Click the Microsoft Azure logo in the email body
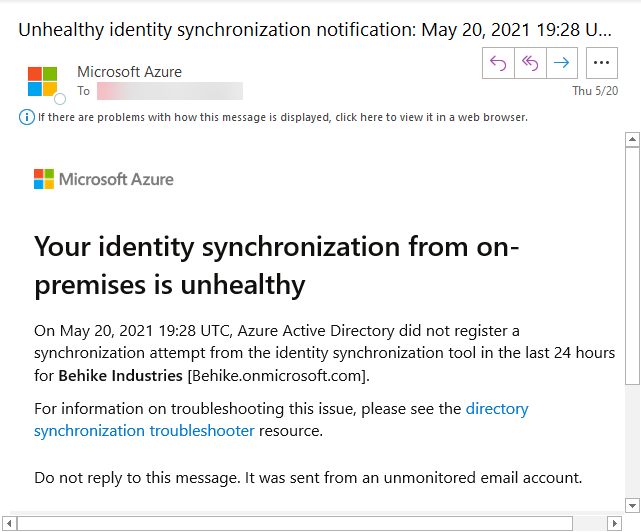The height and width of the screenshot is (532, 641). (104, 179)
